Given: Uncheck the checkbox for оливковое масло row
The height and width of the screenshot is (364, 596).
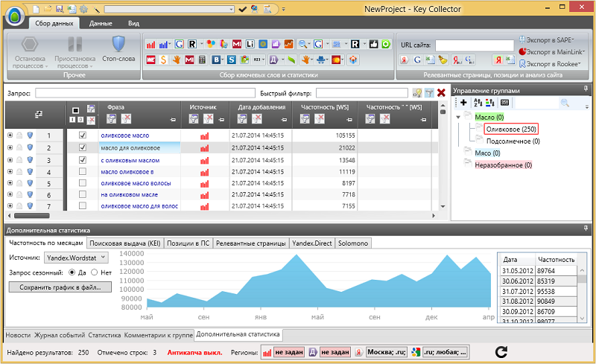Looking at the screenshot, I should [83, 135].
